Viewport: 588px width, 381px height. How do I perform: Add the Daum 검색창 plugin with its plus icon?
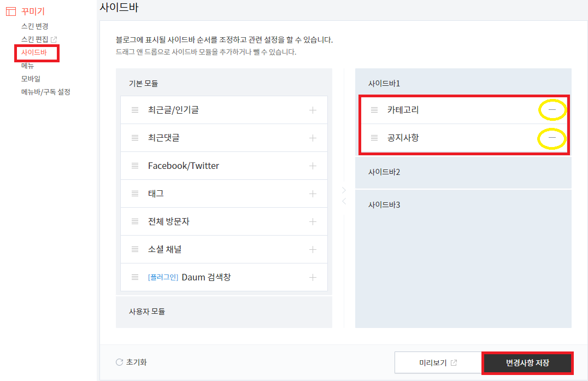(313, 278)
